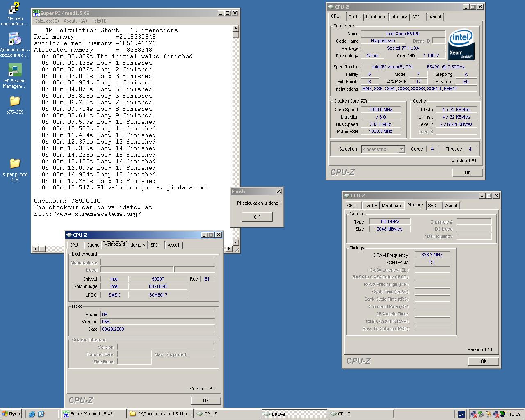Click the Core Speed value 1999.9 MHz

coord(381,110)
